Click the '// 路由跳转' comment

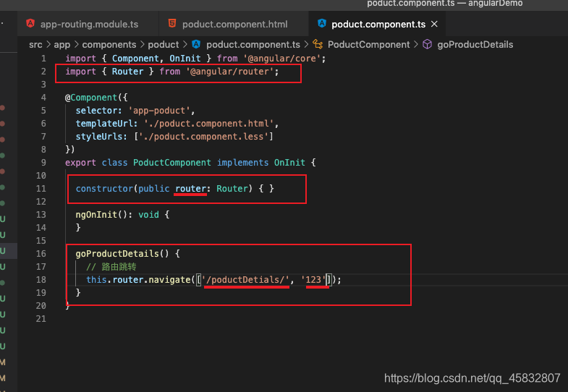[111, 267]
